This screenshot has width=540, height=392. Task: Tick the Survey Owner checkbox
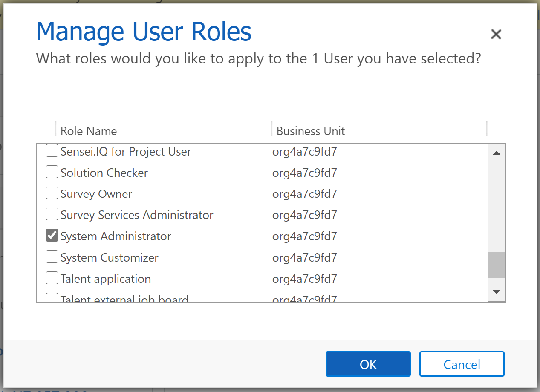coord(52,193)
